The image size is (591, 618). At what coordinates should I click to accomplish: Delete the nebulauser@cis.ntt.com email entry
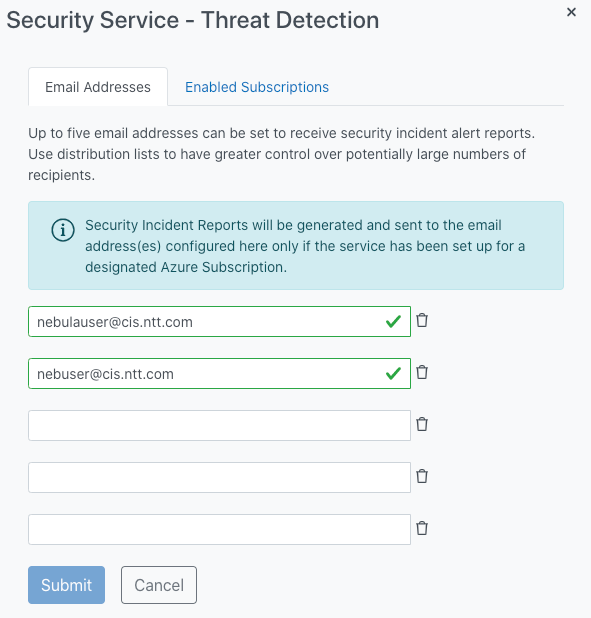(422, 320)
